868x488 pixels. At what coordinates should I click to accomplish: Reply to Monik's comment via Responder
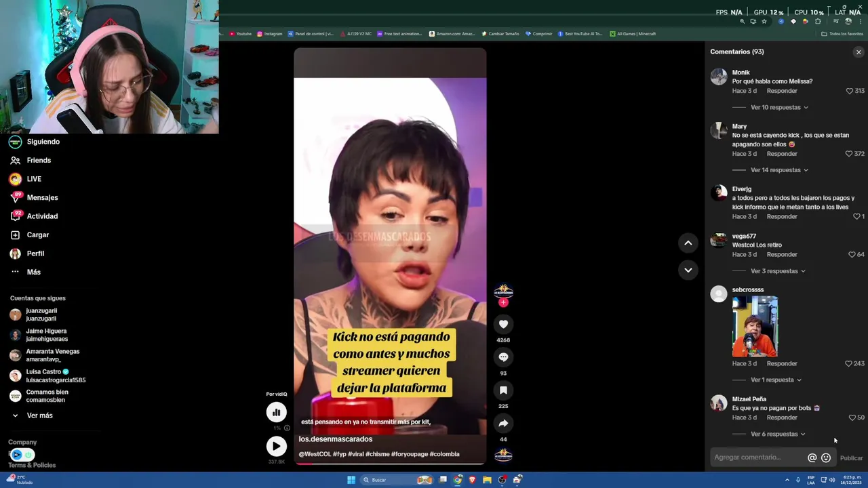coord(782,91)
